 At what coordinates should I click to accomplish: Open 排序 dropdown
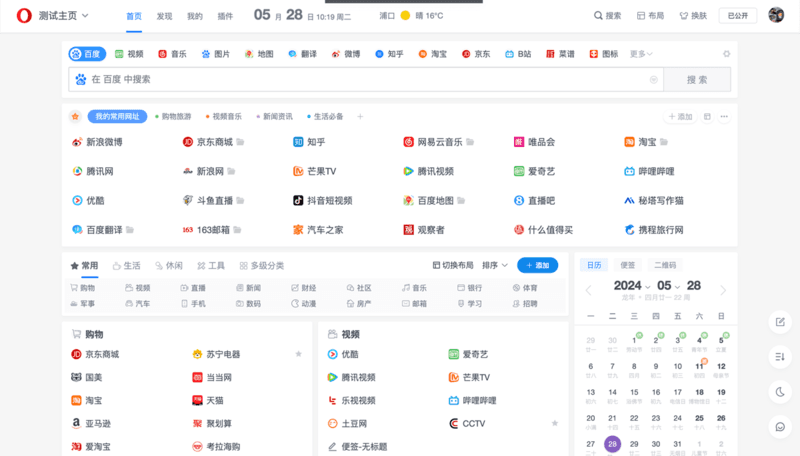click(495, 265)
